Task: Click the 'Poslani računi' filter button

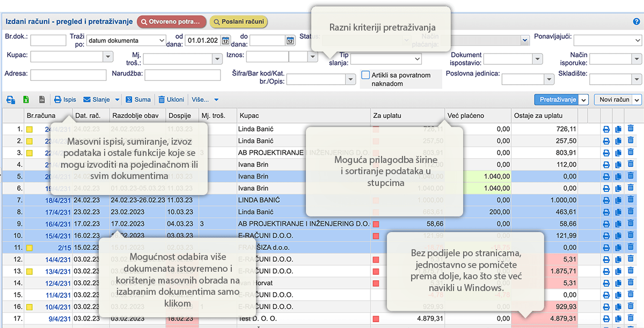Action: [238, 22]
